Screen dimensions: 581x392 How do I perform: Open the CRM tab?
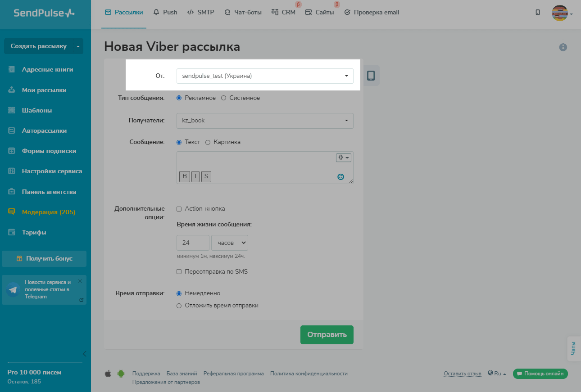point(283,13)
